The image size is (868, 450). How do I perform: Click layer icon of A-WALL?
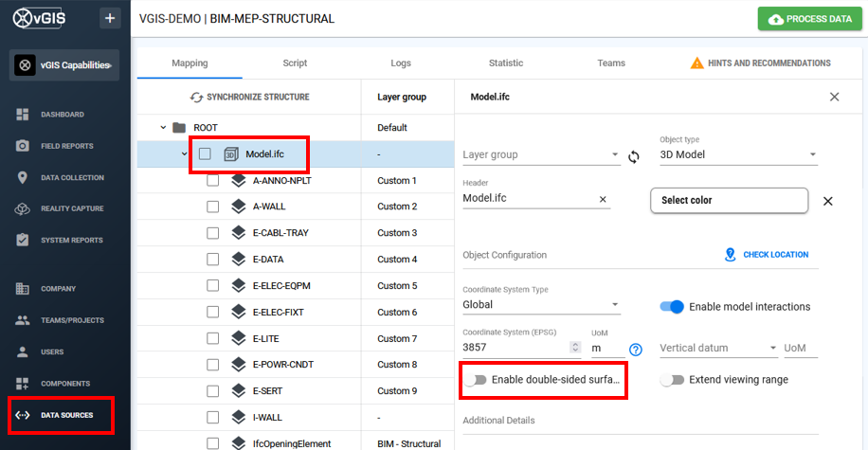[239, 207]
